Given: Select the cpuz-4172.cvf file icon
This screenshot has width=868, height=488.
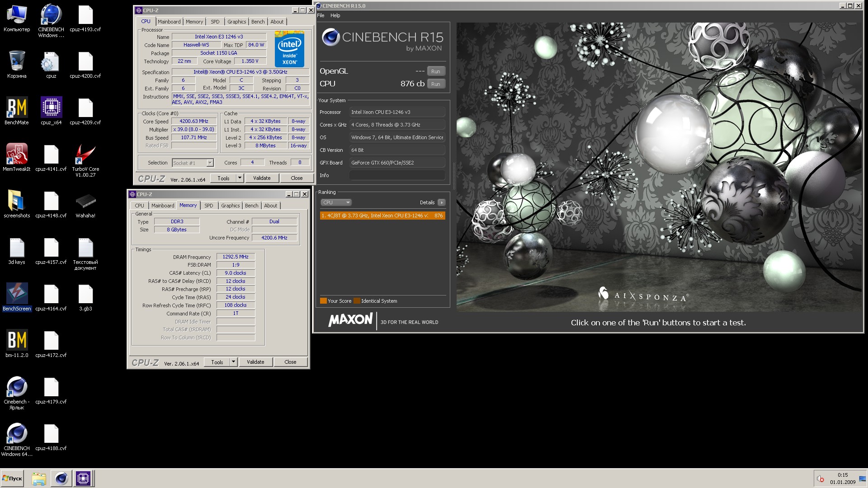Looking at the screenshot, I should point(51,344).
